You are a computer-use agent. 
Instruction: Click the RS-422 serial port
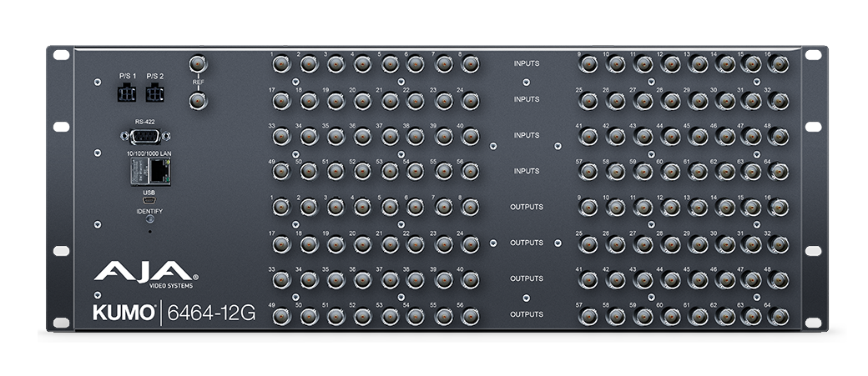[x=145, y=136]
